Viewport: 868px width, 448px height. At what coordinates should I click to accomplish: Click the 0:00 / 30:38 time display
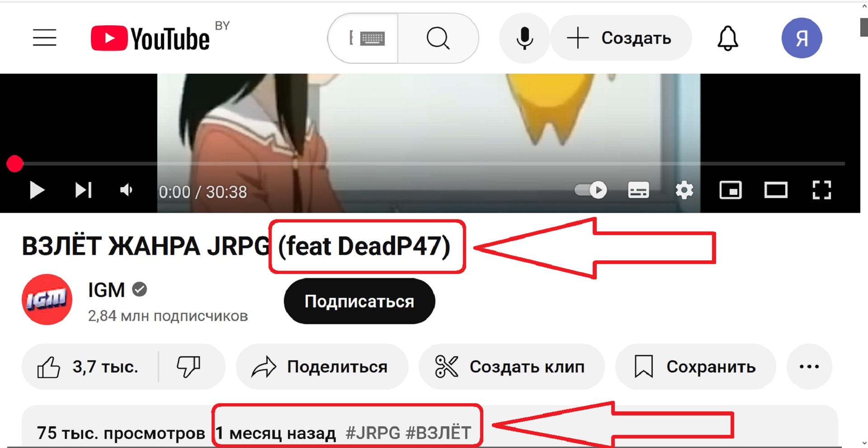[x=203, y=192]
